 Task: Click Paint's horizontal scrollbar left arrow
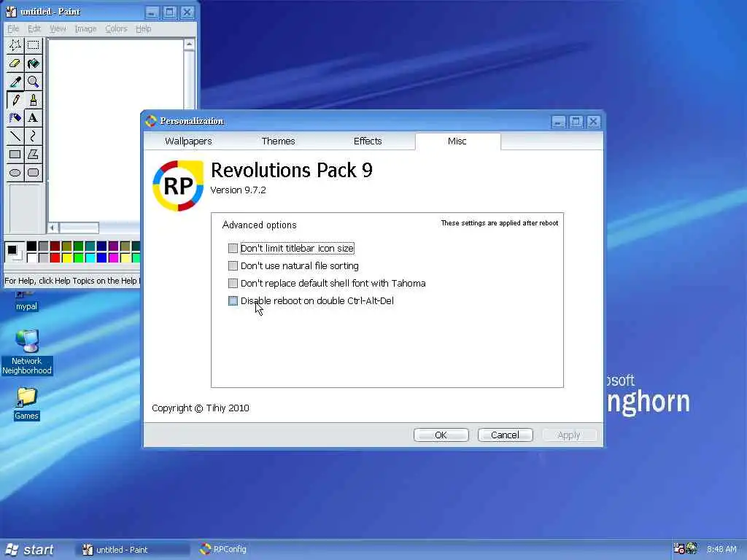point(53,227)
